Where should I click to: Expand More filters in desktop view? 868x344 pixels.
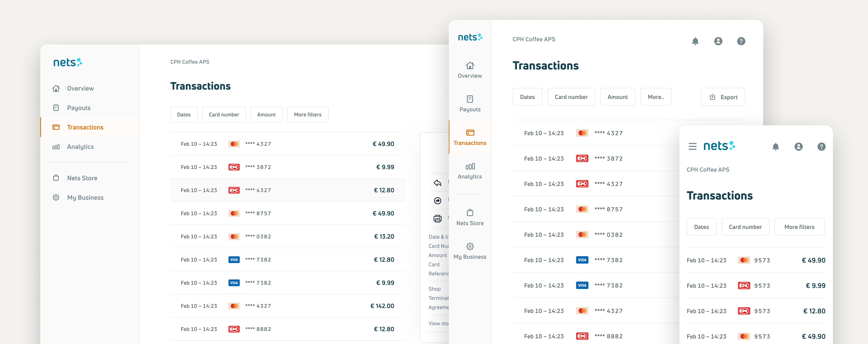point(307,115)
